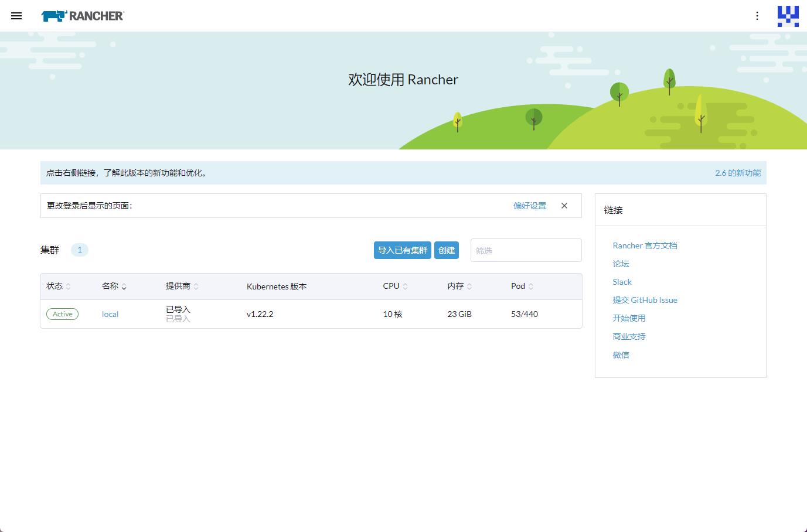Click the Rancher logo
Screen dimensions: 807x532
[83, 16]
